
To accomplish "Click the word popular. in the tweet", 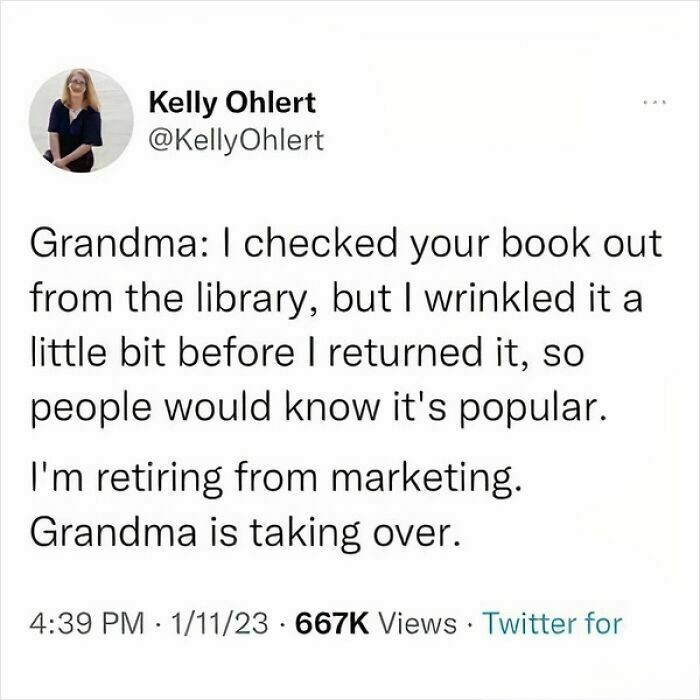I will (x=535, y=409).
